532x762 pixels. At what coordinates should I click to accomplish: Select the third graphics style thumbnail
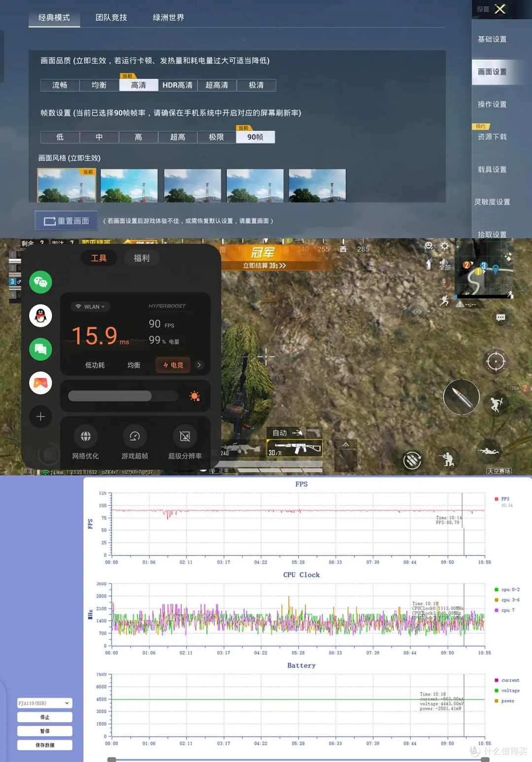pos(193,185)
